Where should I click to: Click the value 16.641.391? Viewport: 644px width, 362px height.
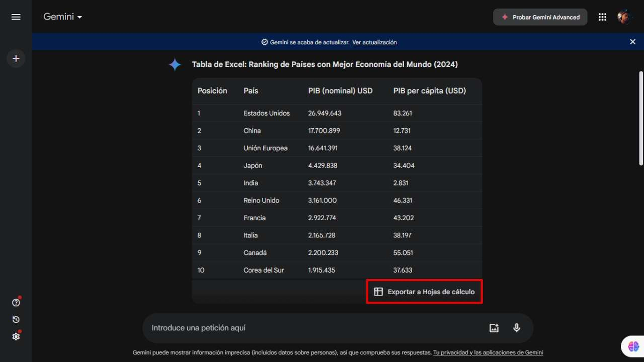coord(323,148)
